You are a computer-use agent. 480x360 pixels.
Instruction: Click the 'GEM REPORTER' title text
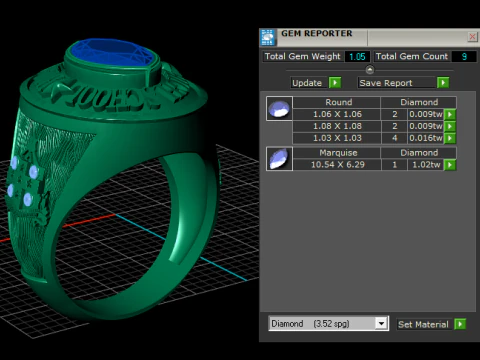click(x=317, y=33)
